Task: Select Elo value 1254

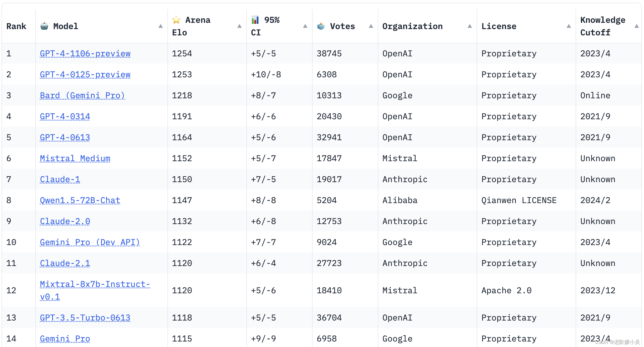Action: click(182, 53)
